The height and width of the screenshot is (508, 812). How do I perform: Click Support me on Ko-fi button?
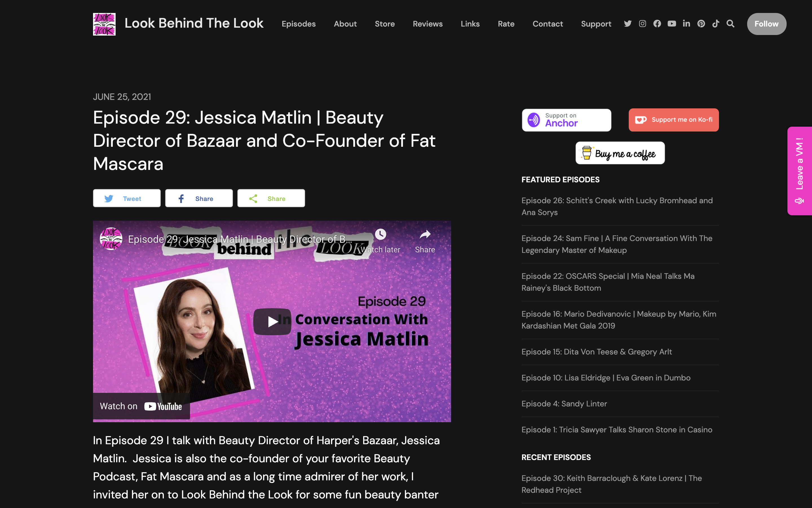(673, 120)
